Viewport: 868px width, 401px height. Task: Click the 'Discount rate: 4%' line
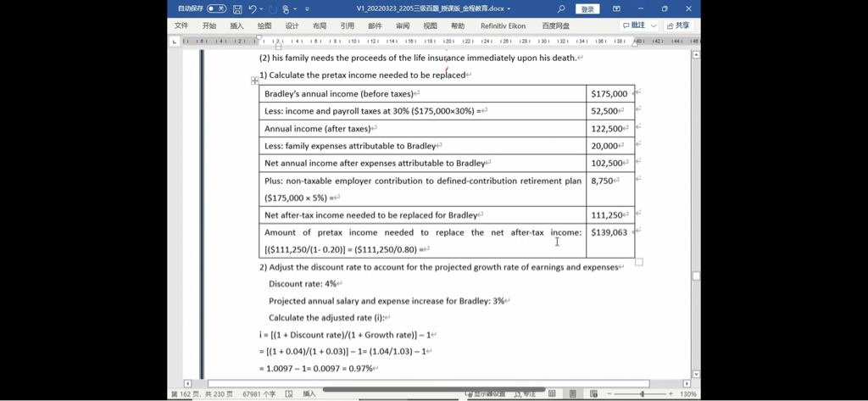pyautogui.click(x=303, y=283)
